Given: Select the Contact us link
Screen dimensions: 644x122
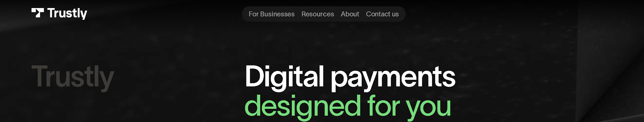Looking at the screenshot, I should 382,14.
